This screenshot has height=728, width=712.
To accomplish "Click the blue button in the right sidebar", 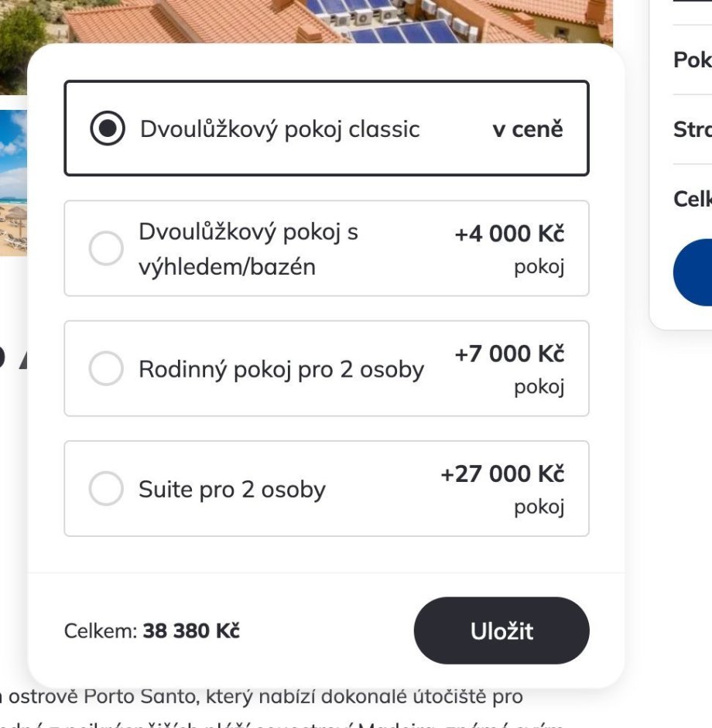I will (693, 272).
